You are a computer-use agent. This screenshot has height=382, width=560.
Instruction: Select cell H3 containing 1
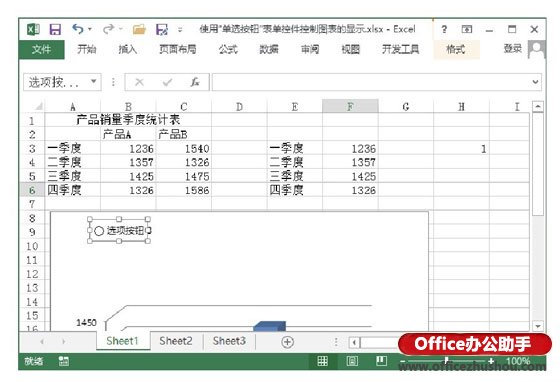[x=461, y=148]
